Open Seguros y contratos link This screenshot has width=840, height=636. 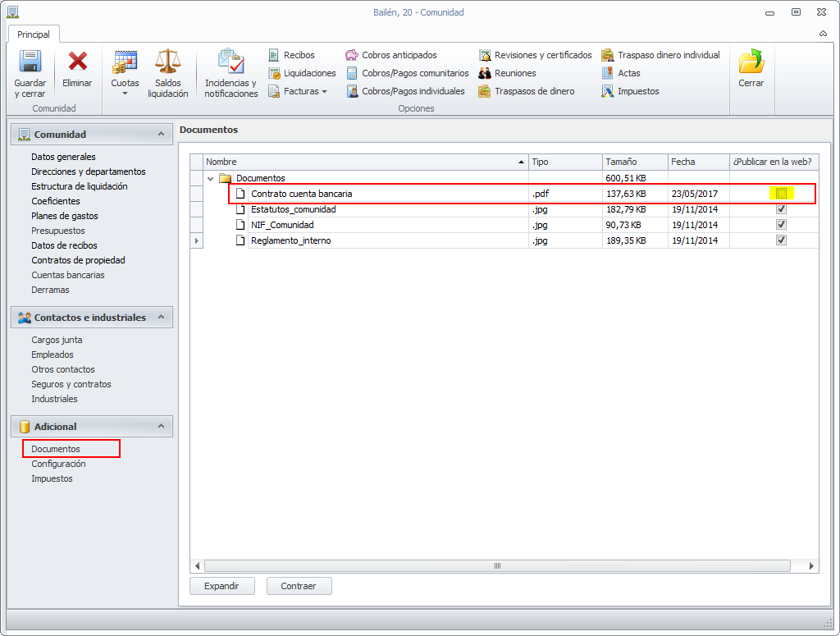coord(71,384)
